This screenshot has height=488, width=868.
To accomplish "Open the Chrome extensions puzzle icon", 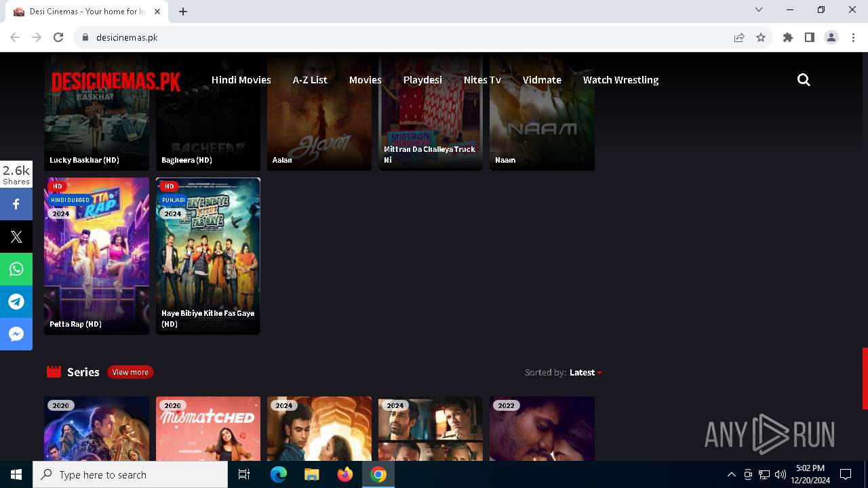I will coord(788,37).
